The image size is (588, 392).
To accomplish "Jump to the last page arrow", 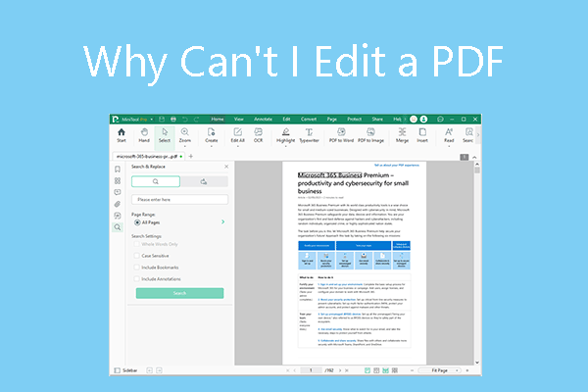I will click(x=347, y=370).
